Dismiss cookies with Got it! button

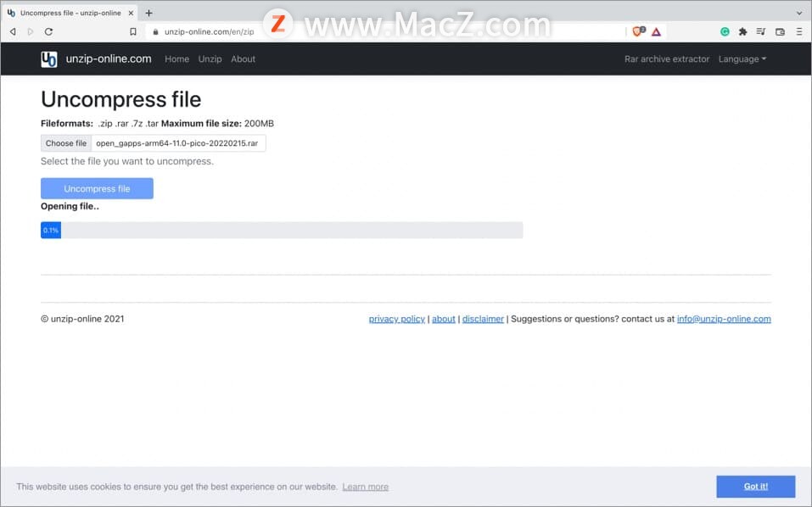tap(755, 487)
